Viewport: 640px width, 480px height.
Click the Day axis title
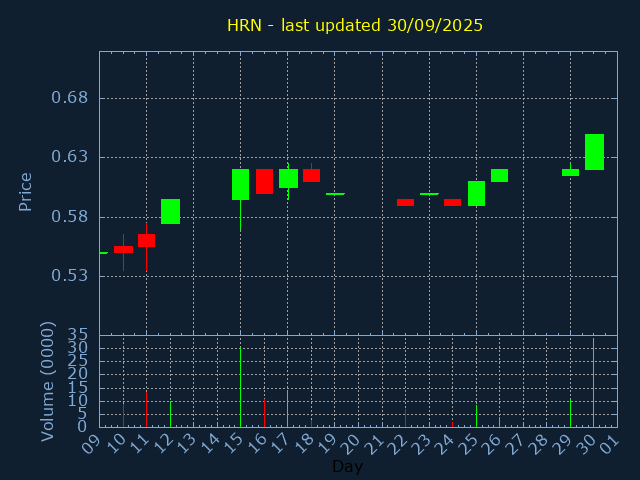click(x=347, y=466)
